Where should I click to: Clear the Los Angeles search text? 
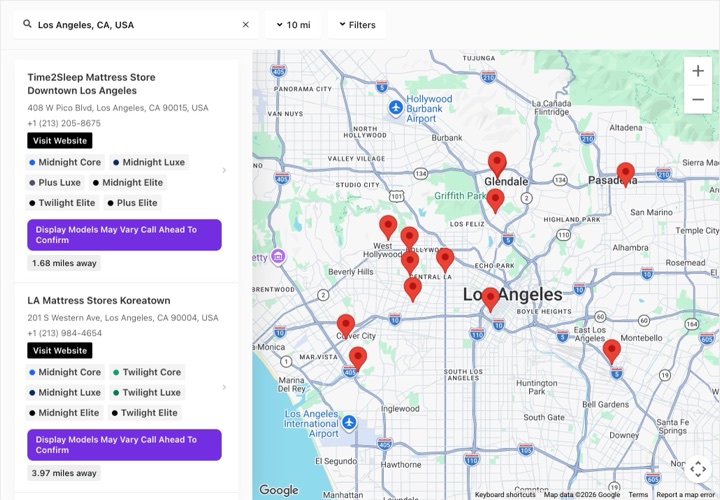(x=246, y=25)
